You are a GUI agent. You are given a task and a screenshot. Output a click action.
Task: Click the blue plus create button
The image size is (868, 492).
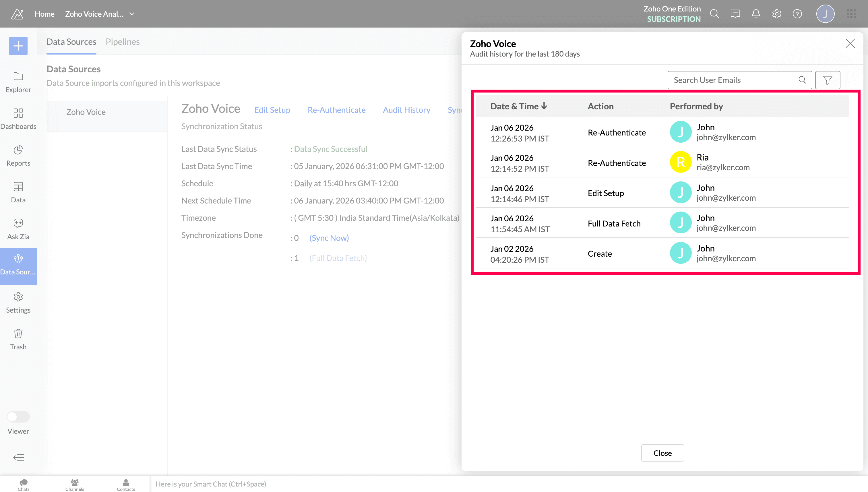point(18,46)
